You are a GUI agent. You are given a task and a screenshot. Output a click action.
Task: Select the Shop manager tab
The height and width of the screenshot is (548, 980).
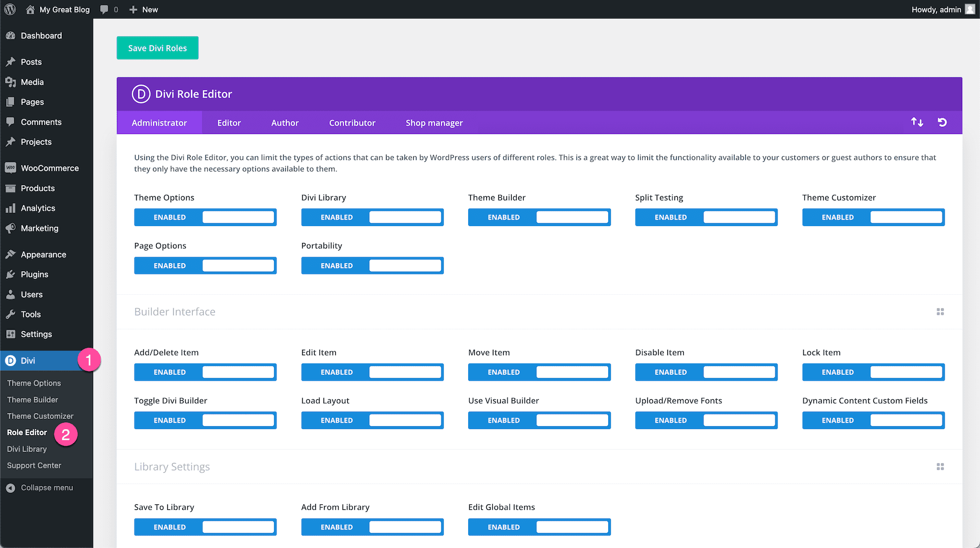[x=434, y=122]
